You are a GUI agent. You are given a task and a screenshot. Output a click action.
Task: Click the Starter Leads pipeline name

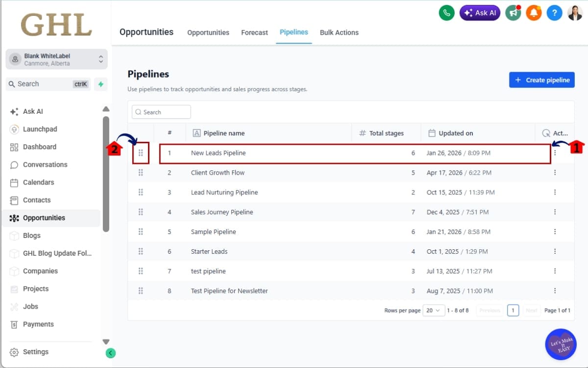click(209, 251)
